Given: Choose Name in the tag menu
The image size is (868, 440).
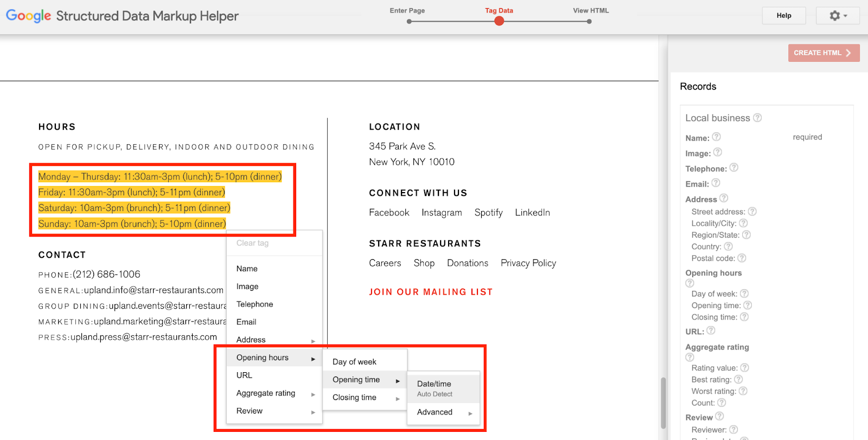Looking at the screenshot, I should (275, 269).
